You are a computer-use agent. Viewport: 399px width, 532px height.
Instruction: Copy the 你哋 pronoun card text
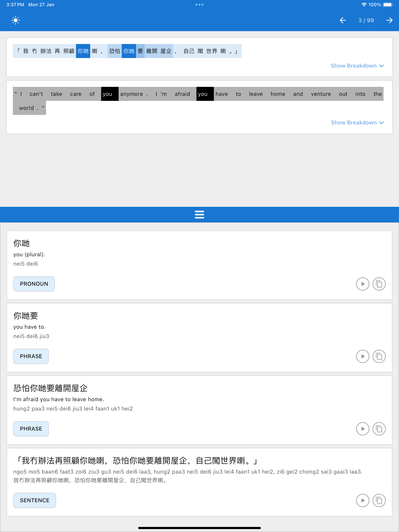(379, 284)
